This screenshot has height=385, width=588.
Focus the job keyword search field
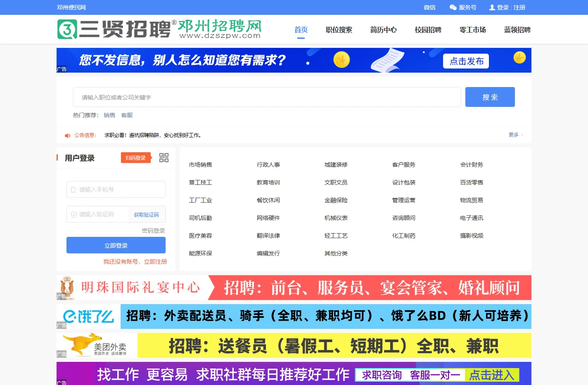tap(267, 97)
